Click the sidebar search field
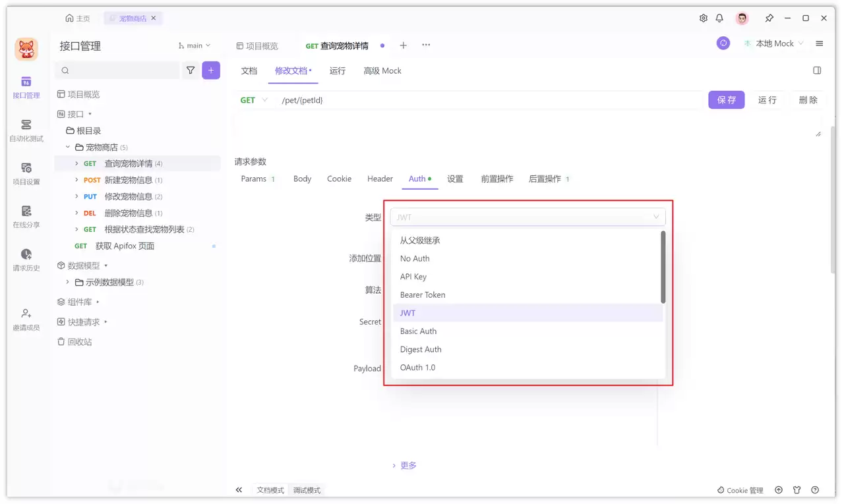 117,70
